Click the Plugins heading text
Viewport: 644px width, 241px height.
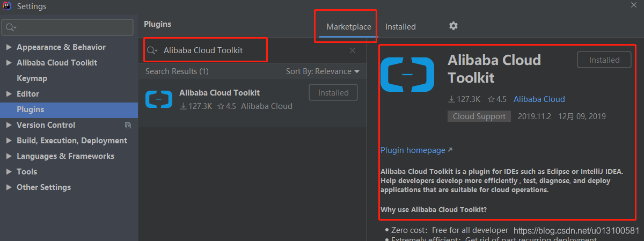(158, 24)
